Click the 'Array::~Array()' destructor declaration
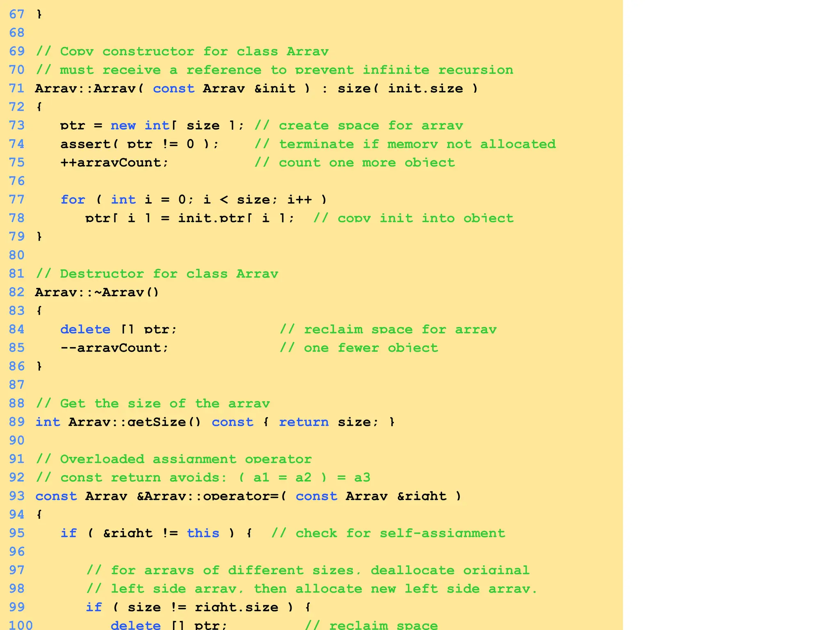Screen dimensions: 840x630 [x=97, y=292]
